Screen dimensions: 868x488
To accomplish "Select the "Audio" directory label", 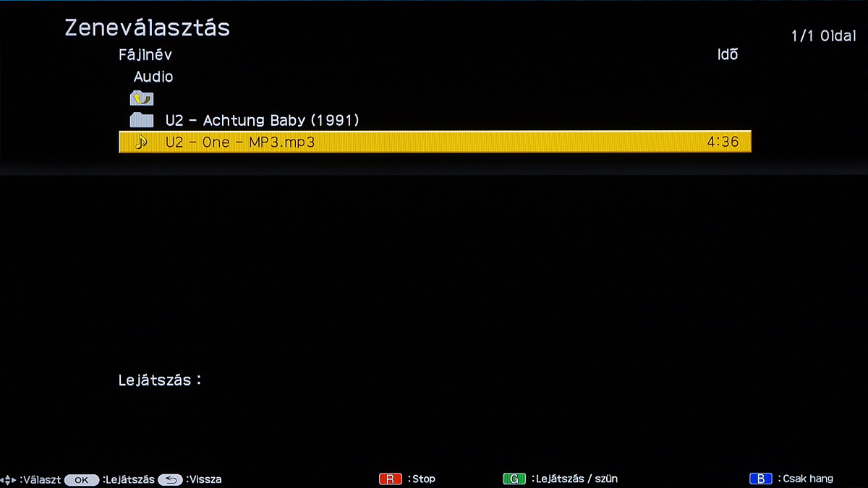I will click(x=153, y=77).
